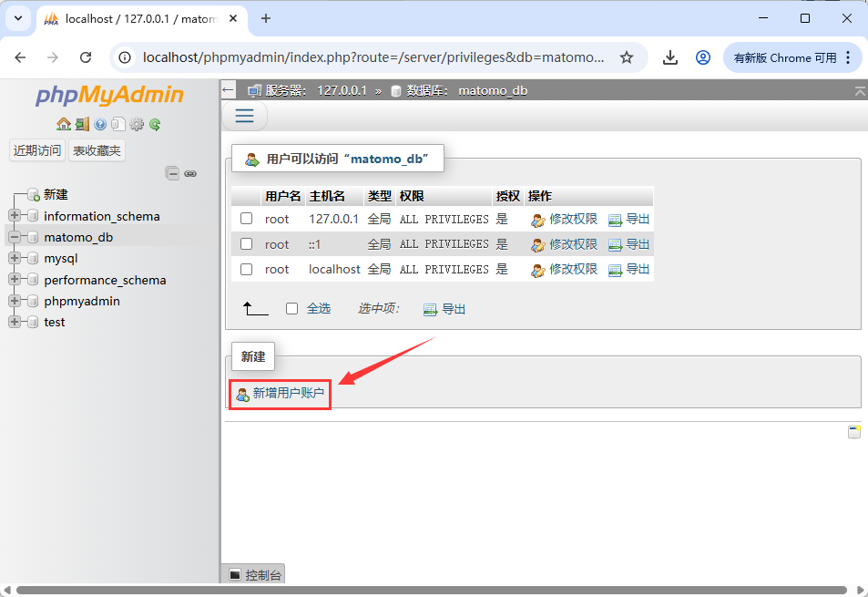Viewport: 868px width, 597px height.
Task: Open Chrome profile icon
Action: click(x=703, y=57)
